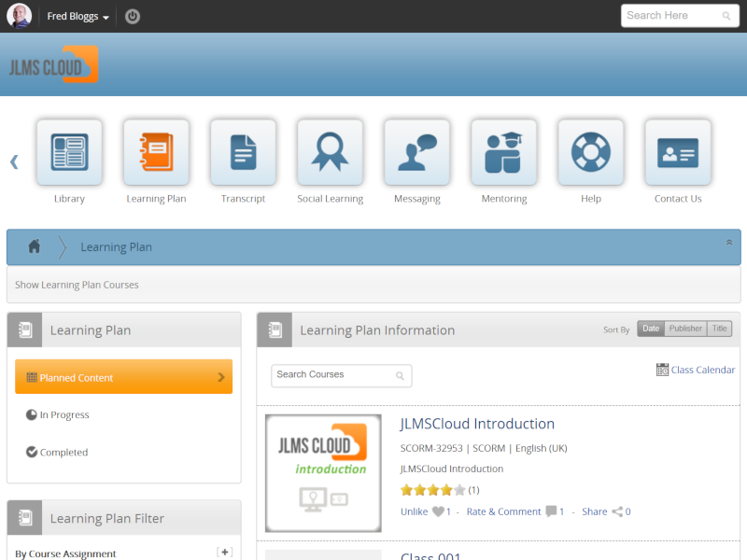Select In Progress menu item
747x560 pixels.
point(58,414)
